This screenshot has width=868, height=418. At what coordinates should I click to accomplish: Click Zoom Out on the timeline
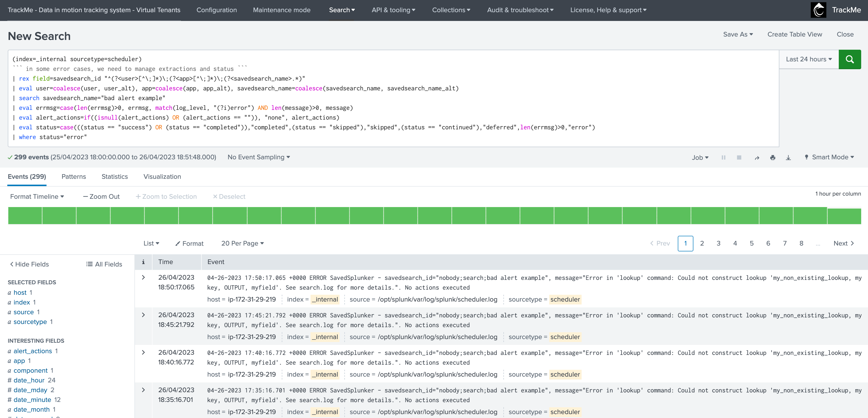click(x=101, y=197)
